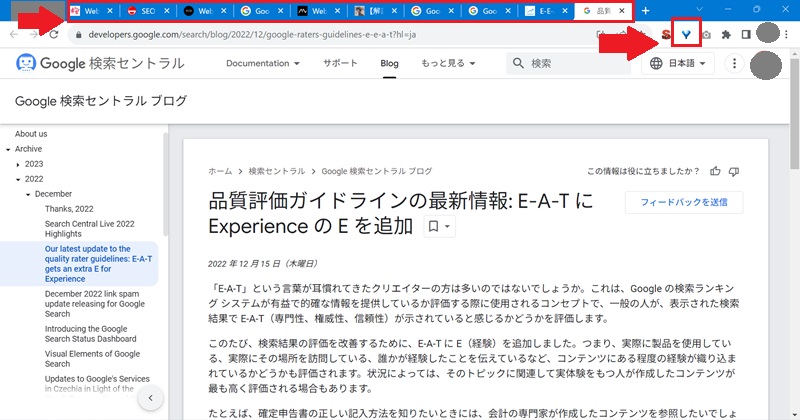Toggle the browser side panel icon
This screenshot has height=420, width=800.
coord(746,35)
